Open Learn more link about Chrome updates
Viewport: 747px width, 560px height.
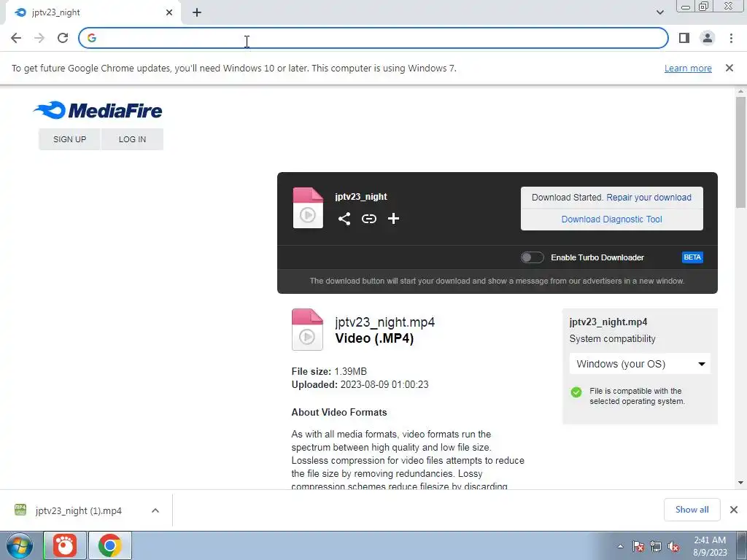(x=688, y=68)
